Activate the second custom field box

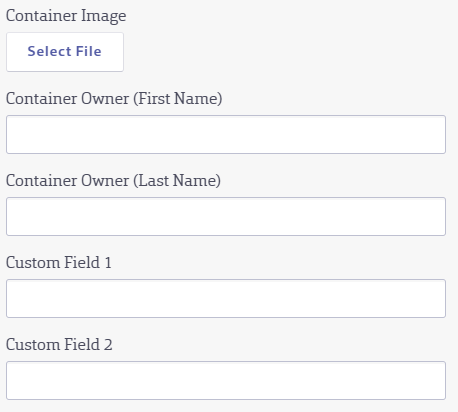pyautogui.click(x=226, y=380)
